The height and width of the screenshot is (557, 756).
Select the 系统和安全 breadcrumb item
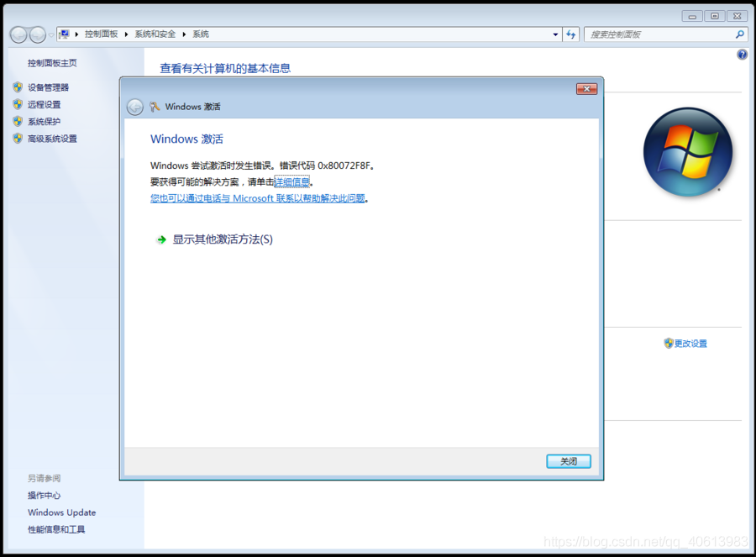point(156,34)
